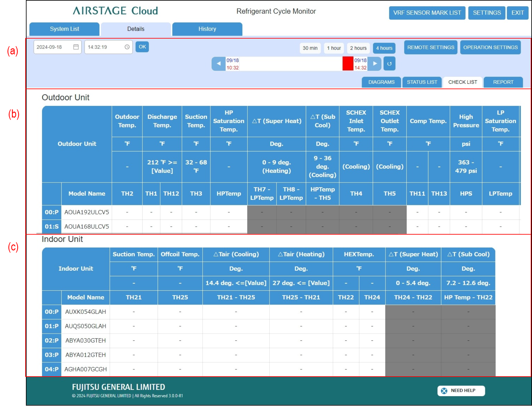Viewport: 532px width, 406px height.
Task: Switch to the System List tab
Action: click(x=64, y=29)
